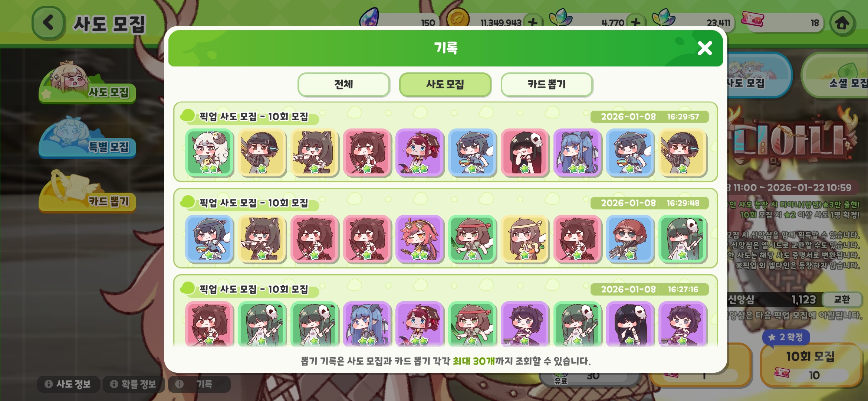This screenshot has width=868, height=401.
Task: Select blue-haired demon girl in first record
Action: pos(577,152)
